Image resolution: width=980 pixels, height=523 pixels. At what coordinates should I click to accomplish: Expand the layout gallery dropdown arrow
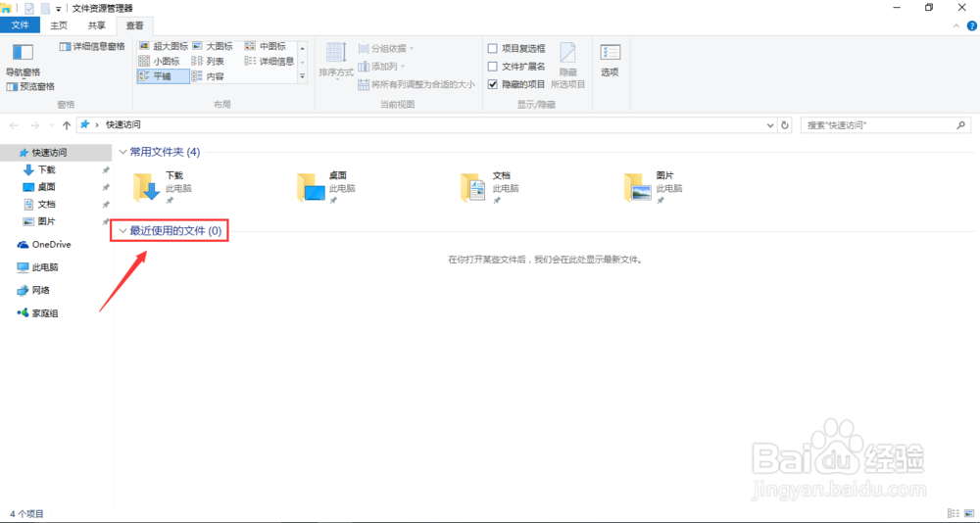303,76
